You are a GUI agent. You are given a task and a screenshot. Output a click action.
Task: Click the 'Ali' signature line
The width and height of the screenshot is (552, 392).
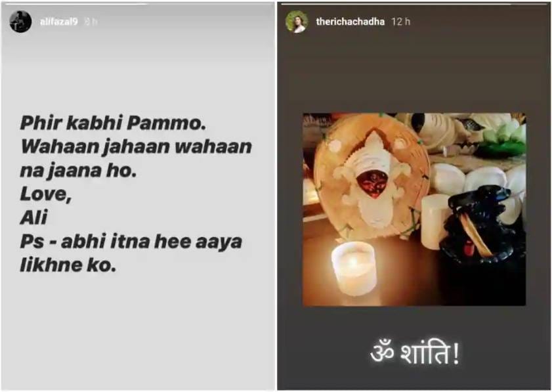tap(33, 217)
